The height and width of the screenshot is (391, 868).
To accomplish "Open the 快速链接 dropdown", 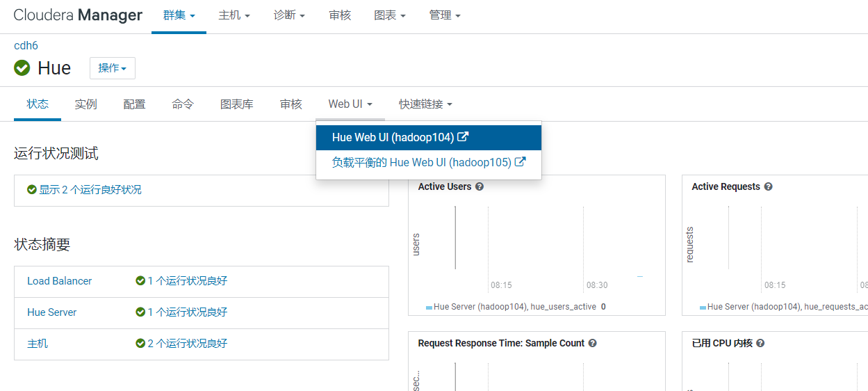I will point(425,104).
